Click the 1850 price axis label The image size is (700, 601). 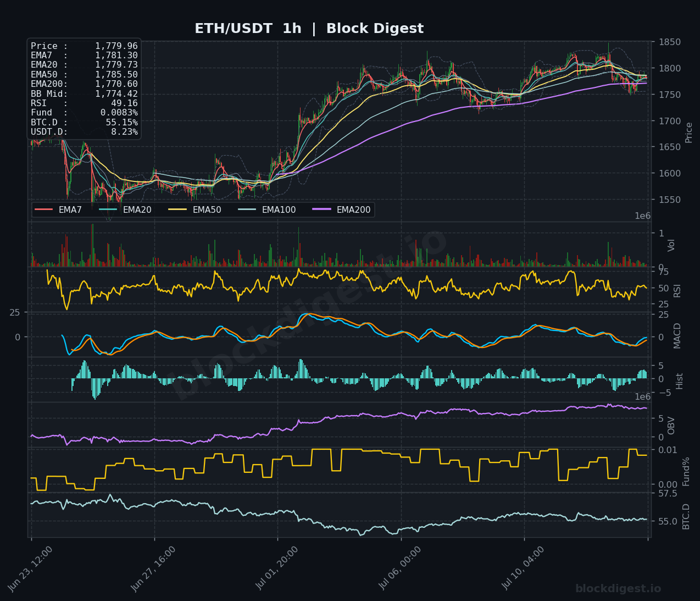(670, 42)
